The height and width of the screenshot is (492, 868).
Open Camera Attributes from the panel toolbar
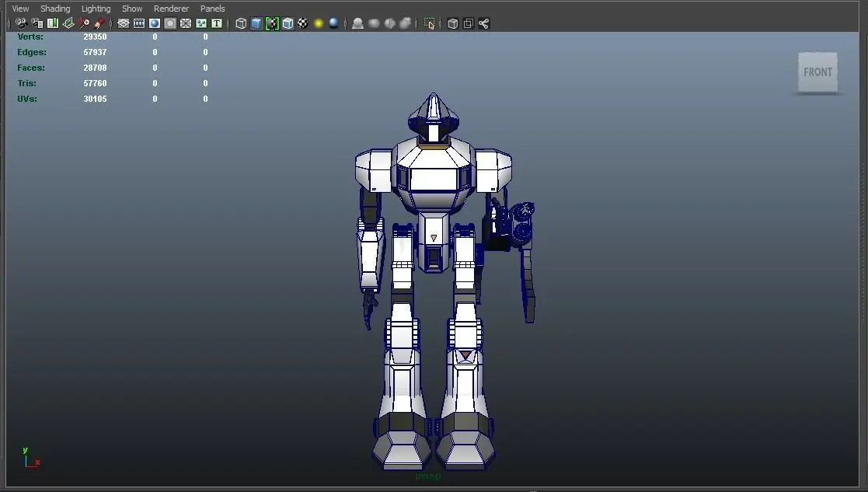click(37, 23)
